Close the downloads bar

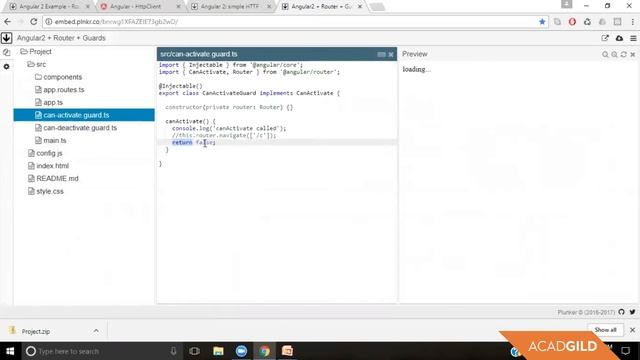pyautogui.click(x=632, y=330)
